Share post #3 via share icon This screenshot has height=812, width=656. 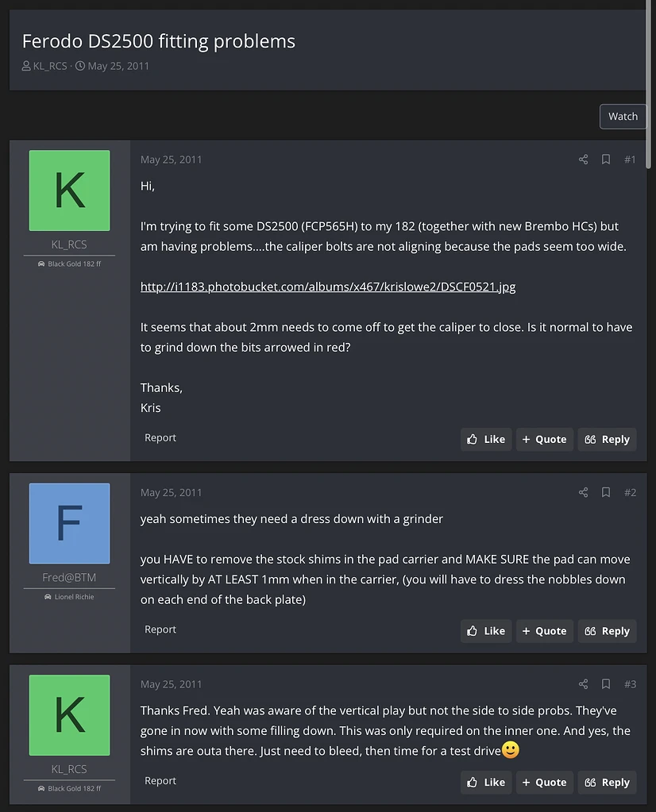583,684
